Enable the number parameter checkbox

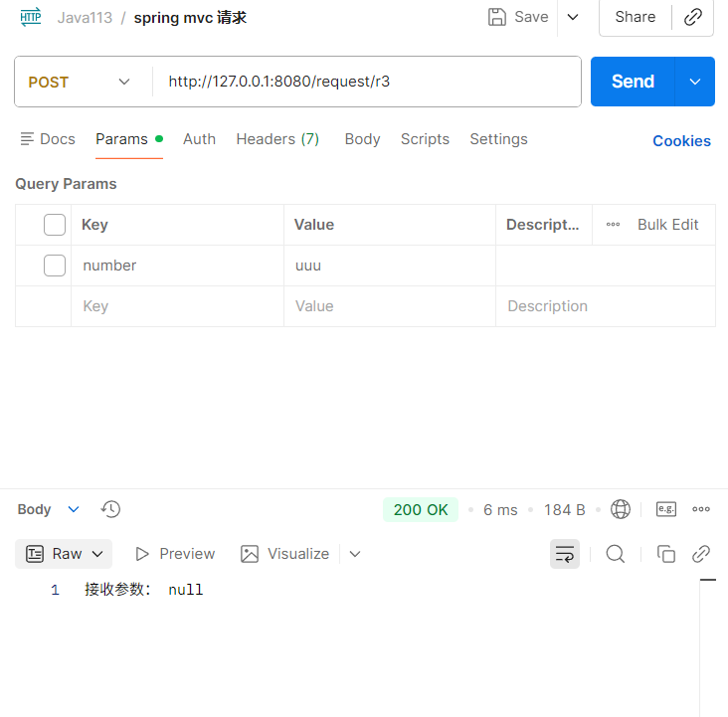click(x=55, y=266)
